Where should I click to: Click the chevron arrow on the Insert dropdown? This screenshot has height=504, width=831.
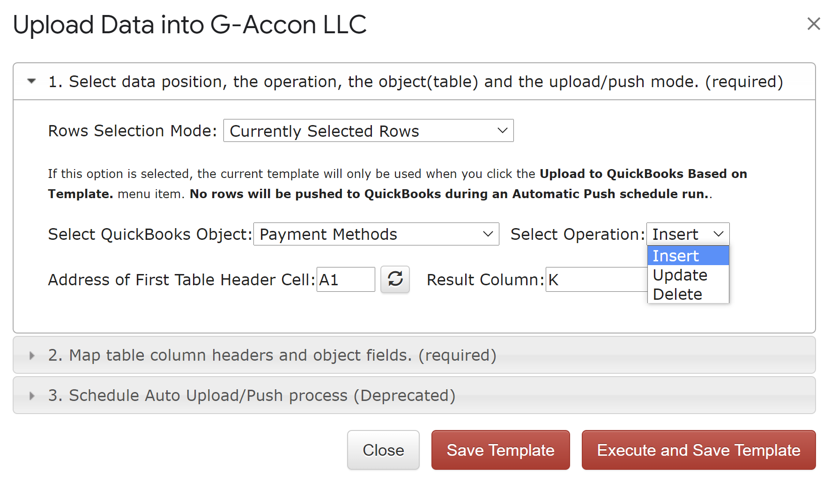pyautogui.click(x=718, y=234)
